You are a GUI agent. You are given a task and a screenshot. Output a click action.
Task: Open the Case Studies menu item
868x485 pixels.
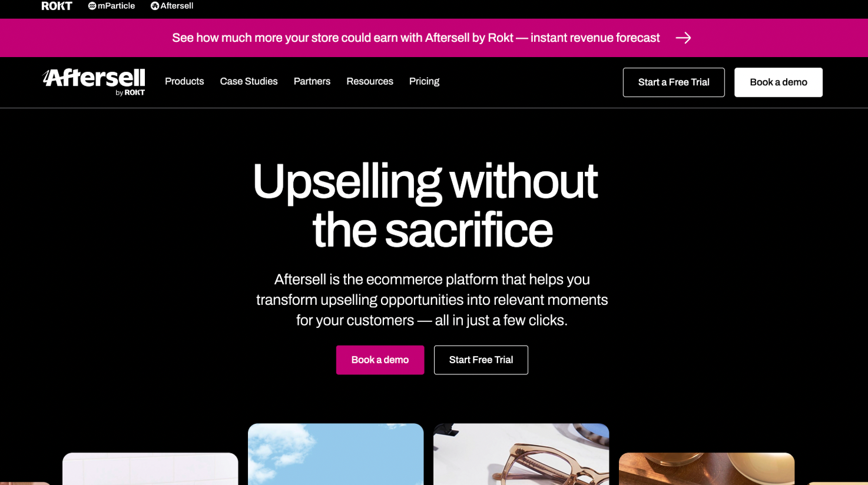coord(249,81)
